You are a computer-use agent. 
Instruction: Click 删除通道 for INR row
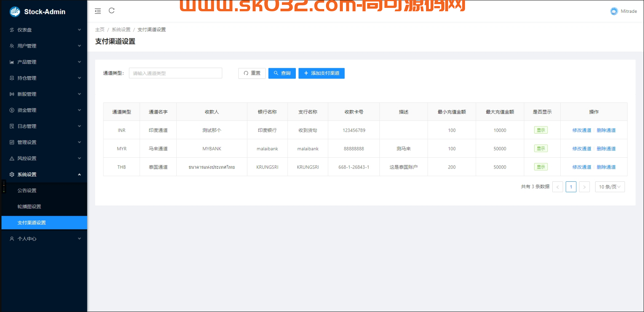[606, 130]
